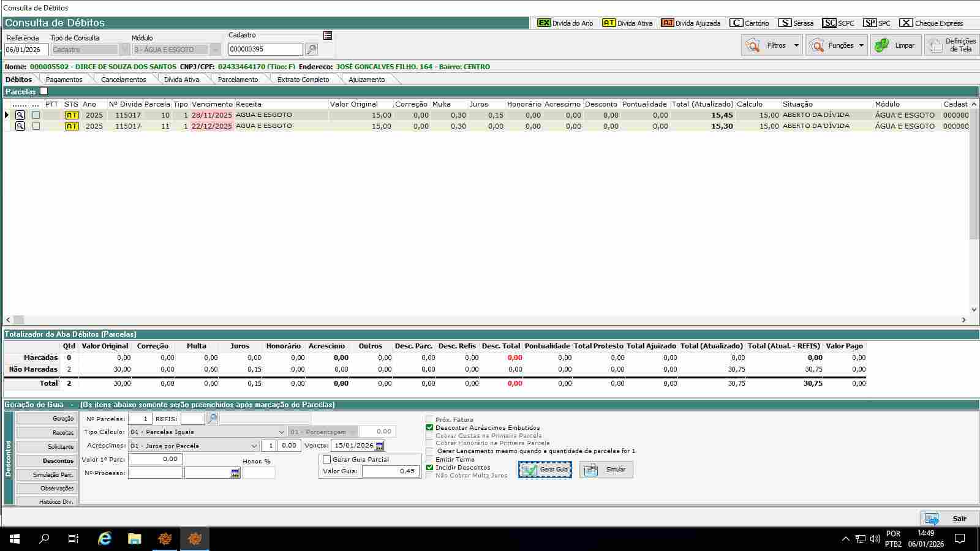The height and width of the screenshot is (551, 980).
Task: Click the magnifier icon beside Cadastro field
Action: [x=311, y=50]
